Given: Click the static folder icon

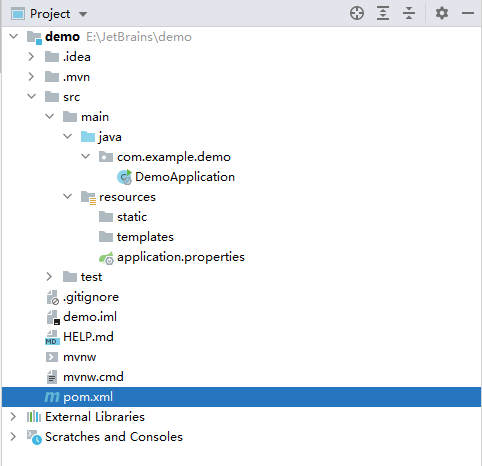Looking at the screenshot, I should pos(106,217).
